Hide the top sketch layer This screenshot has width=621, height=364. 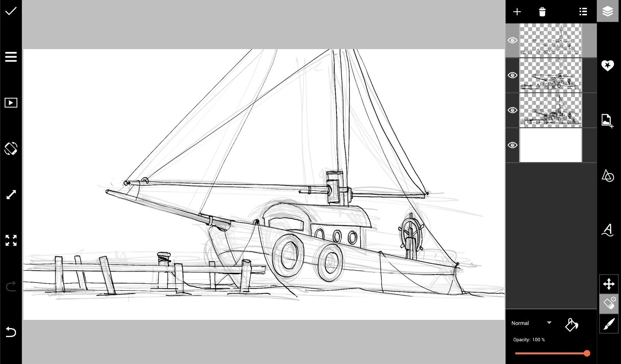pos(513,40)
